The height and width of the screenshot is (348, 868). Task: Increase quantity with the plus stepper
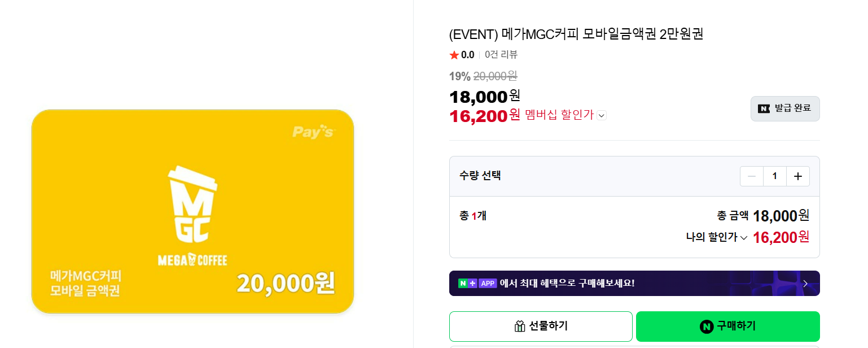pos(797,176)
